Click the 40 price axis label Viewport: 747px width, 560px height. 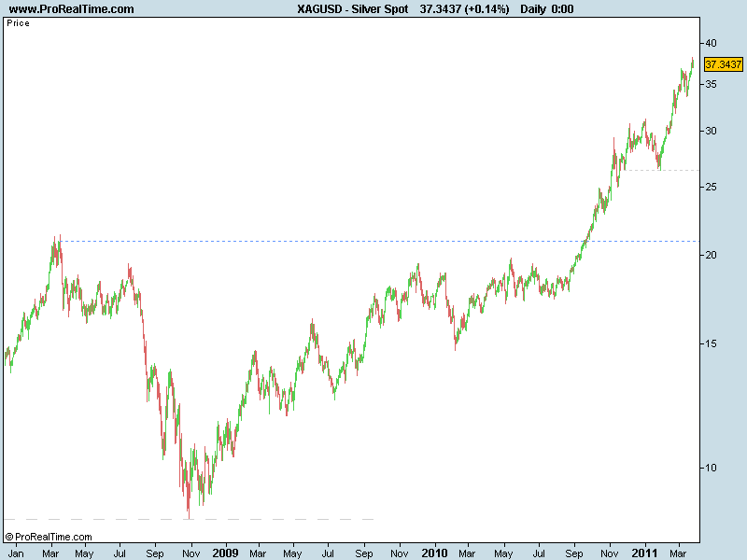[x=711, y=43]
